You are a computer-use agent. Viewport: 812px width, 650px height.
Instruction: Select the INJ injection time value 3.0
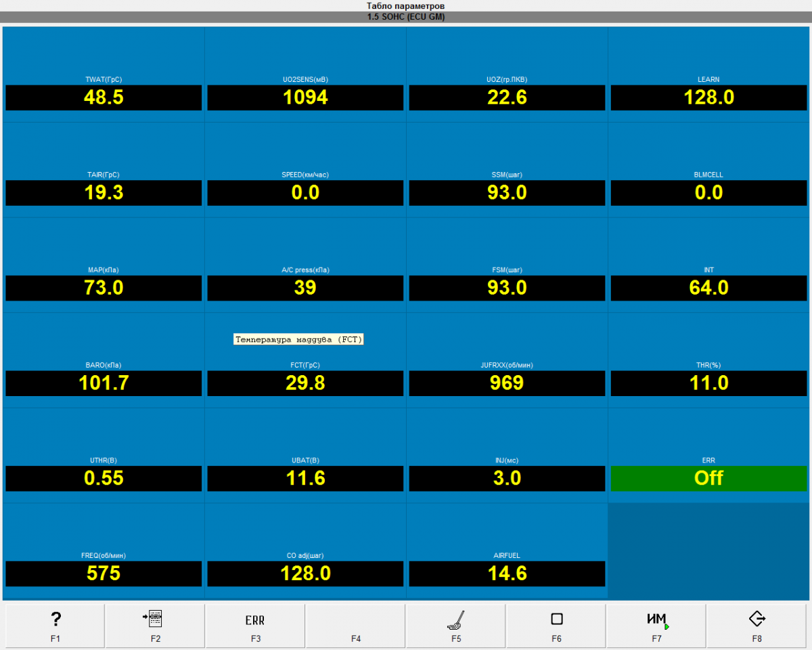coord(507,479)
